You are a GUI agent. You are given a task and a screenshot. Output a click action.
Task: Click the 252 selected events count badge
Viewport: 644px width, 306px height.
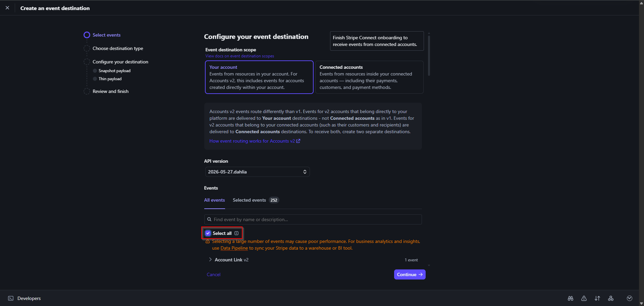click(274, 200)
